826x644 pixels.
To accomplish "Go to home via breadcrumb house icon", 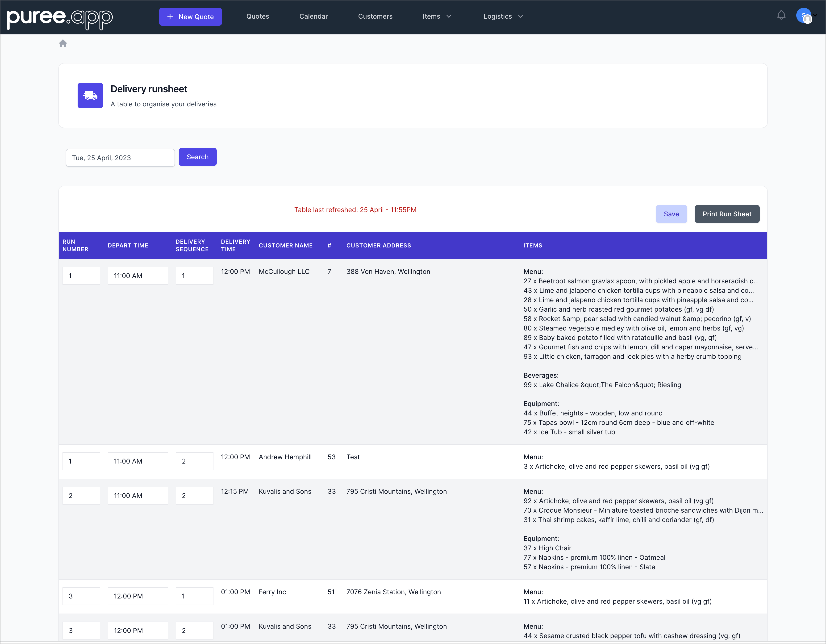I will tap(63, 43).
